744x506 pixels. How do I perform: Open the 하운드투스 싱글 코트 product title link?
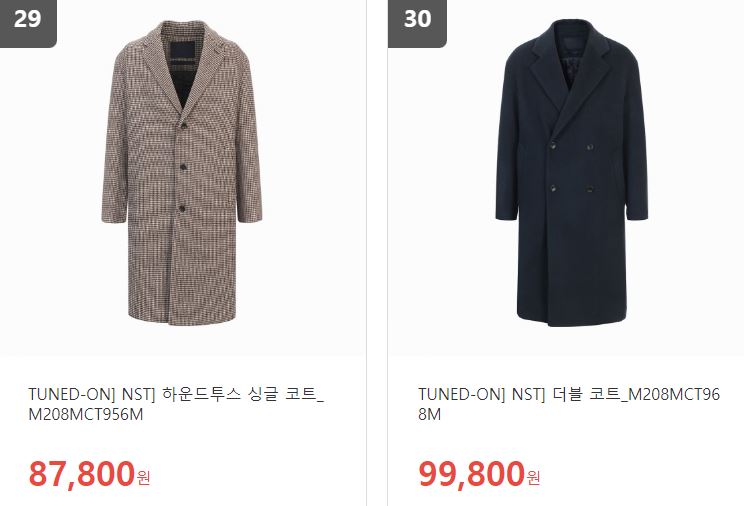click(176, 404)
